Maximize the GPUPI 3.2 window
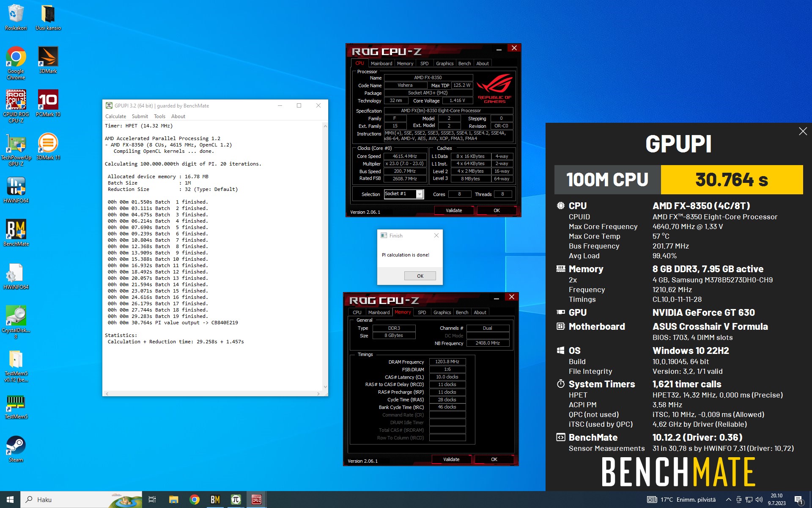 coord(299,105)
